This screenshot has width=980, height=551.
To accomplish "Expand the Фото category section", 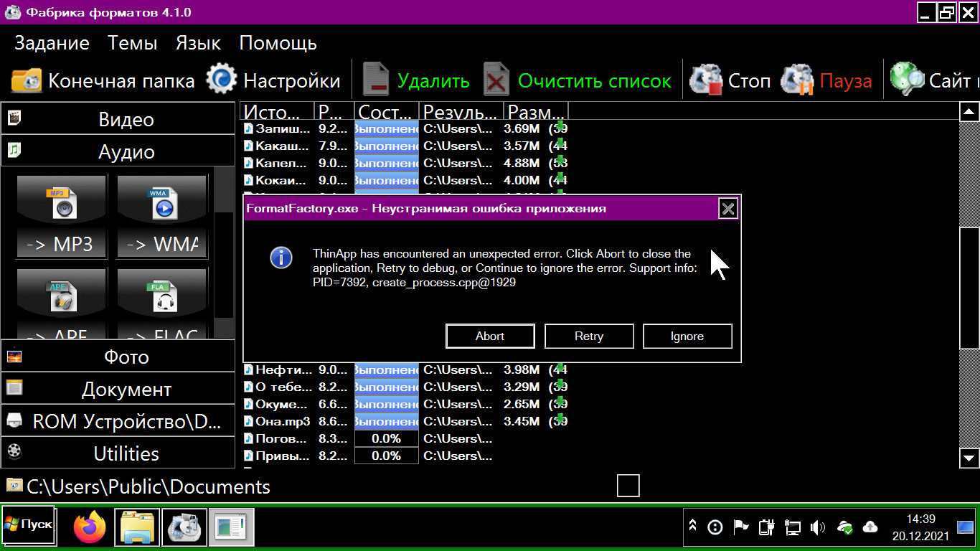I will click(118, 357).
